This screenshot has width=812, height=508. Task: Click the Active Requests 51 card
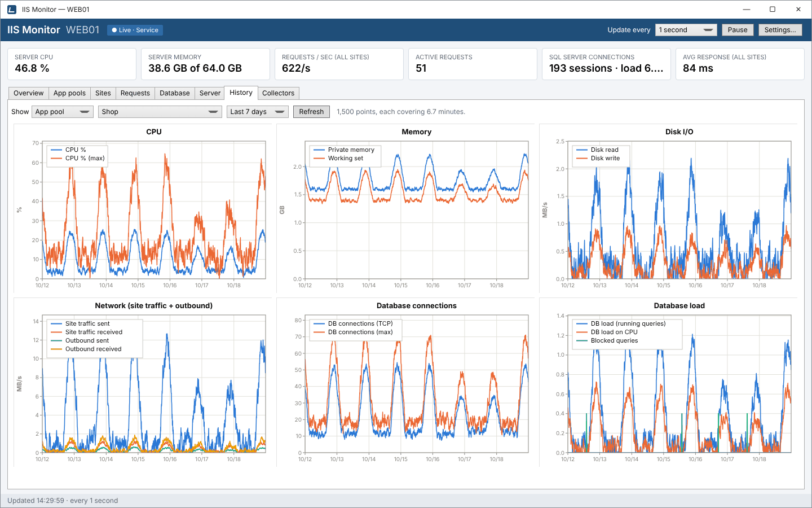(473, 64)
